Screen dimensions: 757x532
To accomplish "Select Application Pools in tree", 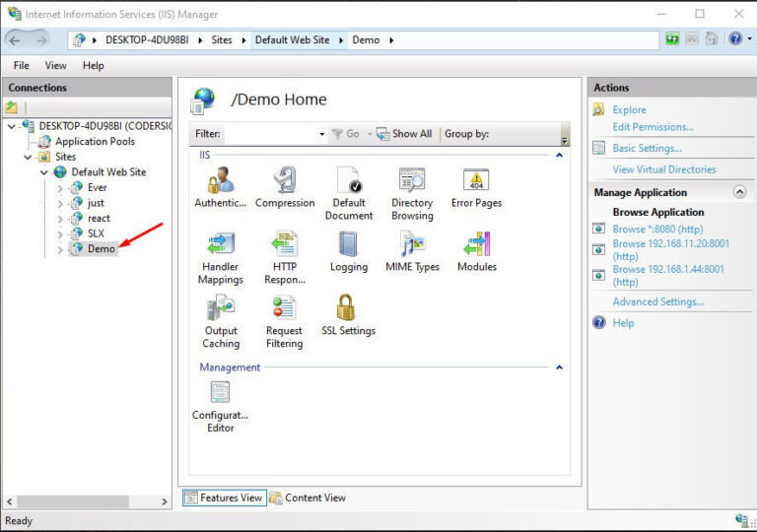I will (x=95, y=142).
